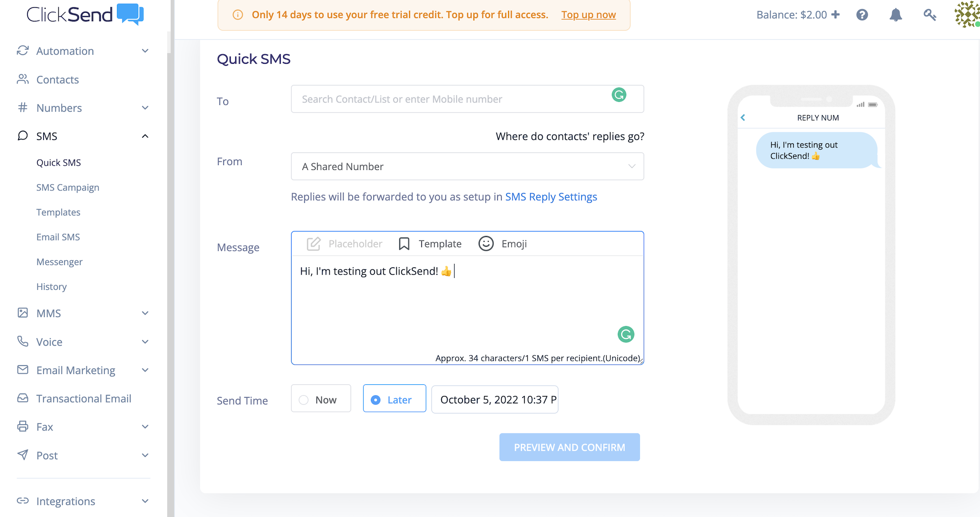Click the Voice phone icon in sidebar

pyautogui.click(x=23, y=341)
